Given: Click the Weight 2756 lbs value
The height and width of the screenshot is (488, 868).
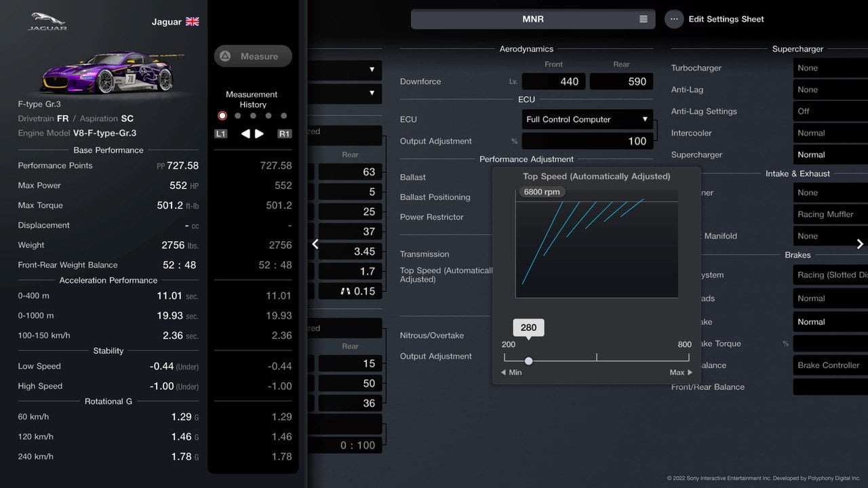Looking at the screenshot, I should [180, 245].
